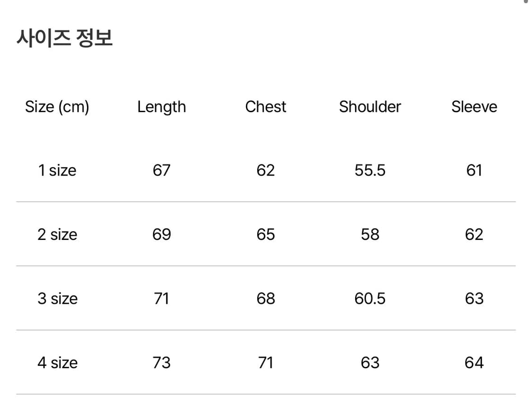Click the Length value 73
The height and width of the screenshot is (408, 532).
click(161, 363)
